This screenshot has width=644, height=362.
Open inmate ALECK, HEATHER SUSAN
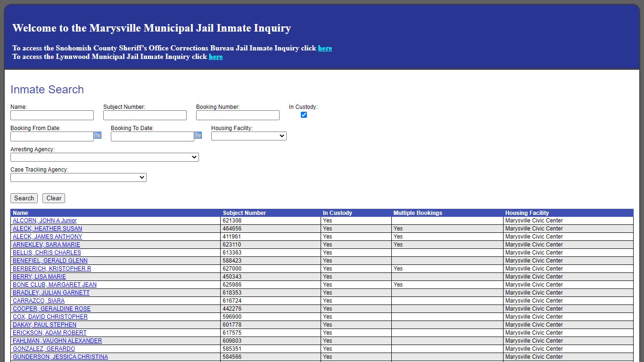click(x=47, y=229)
